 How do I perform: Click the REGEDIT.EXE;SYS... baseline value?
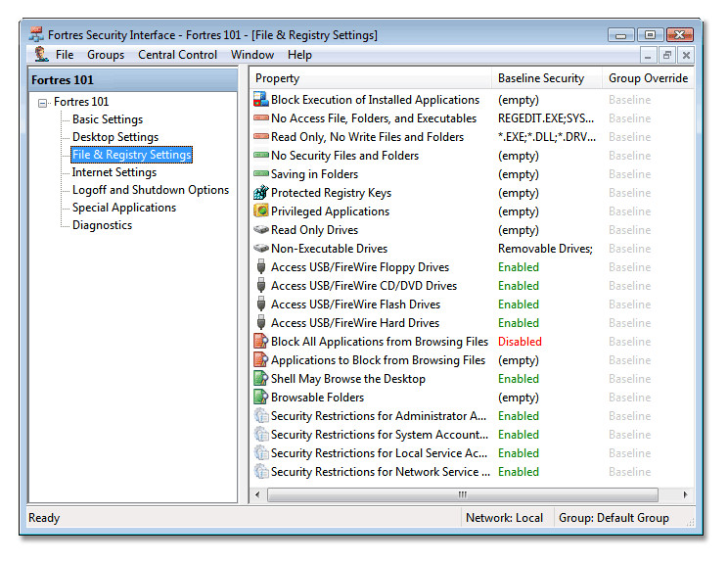coord(546,118)
